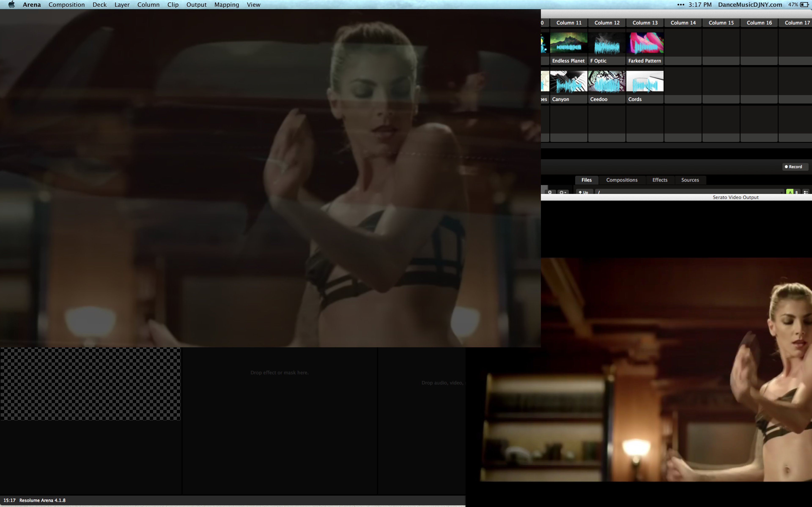Click the Apple menu icon

click(11, 5)
